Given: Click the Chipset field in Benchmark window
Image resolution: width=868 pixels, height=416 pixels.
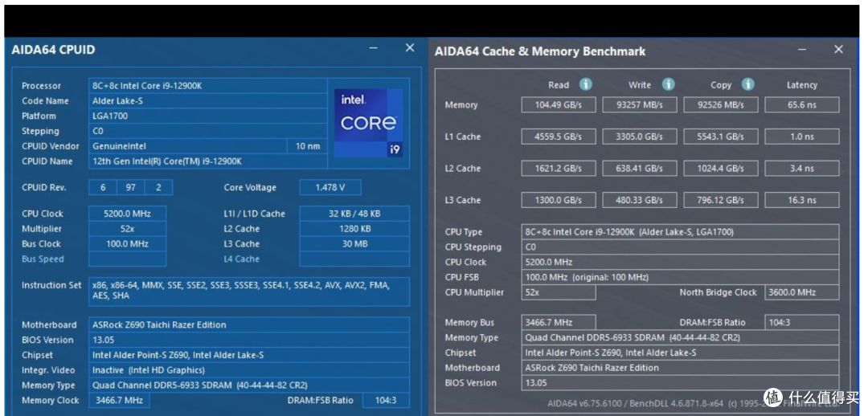Looking at the screenshot, I should (x=681, y=353).
